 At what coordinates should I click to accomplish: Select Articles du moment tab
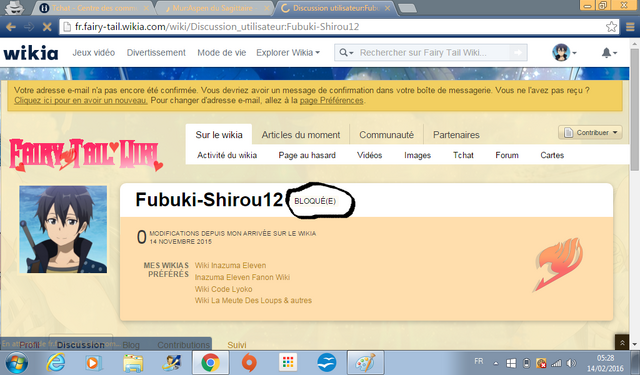pyautogui.click(x=301, y=135)
